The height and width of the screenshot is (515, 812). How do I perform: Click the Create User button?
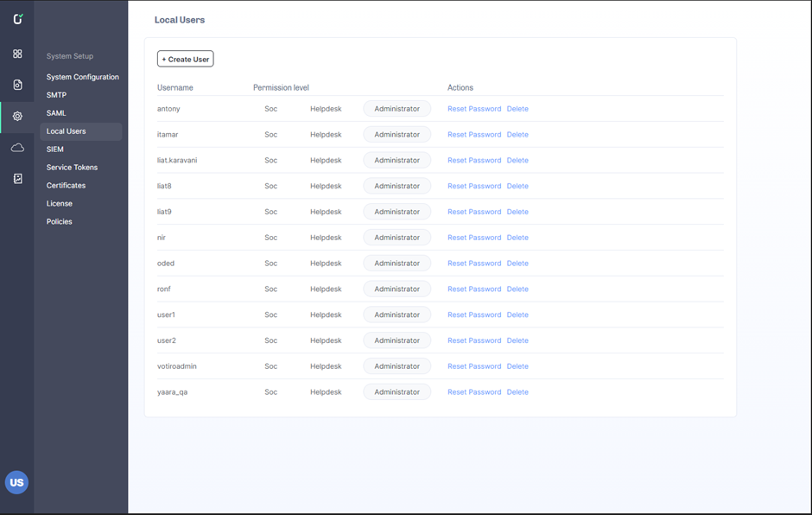pyautogui.click(x=186, y=59)
